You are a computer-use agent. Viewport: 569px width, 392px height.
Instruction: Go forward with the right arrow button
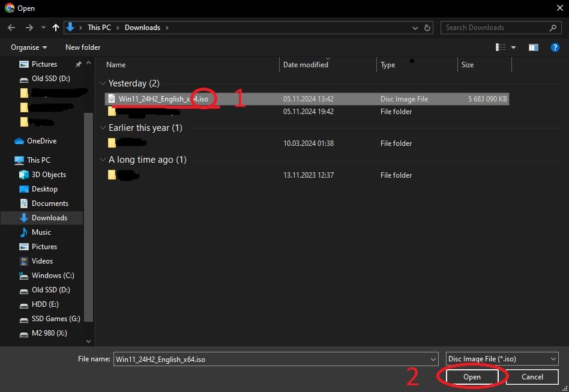[29, 28]
